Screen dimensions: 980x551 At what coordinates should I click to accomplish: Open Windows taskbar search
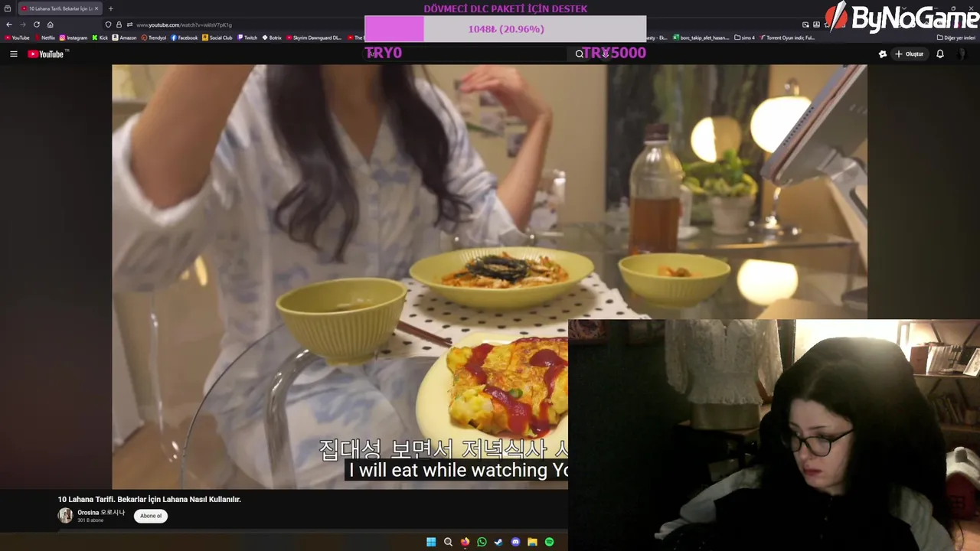point(448,542)
